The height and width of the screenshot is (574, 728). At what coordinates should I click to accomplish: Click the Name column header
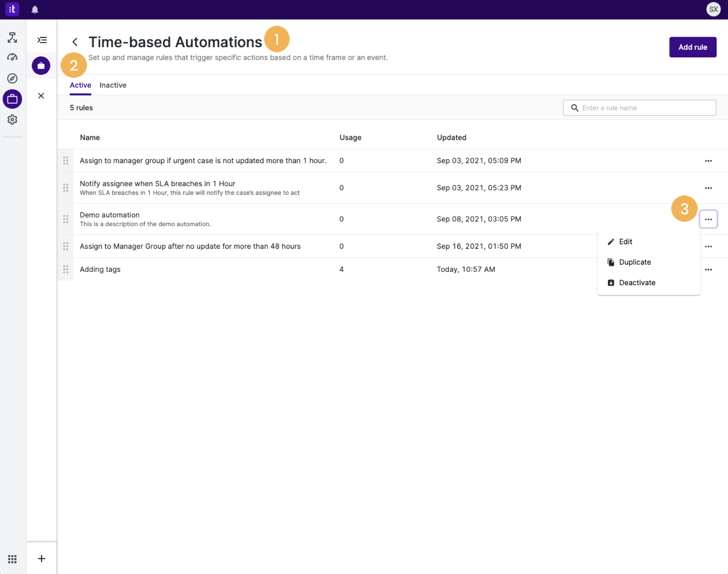[90, 138]
